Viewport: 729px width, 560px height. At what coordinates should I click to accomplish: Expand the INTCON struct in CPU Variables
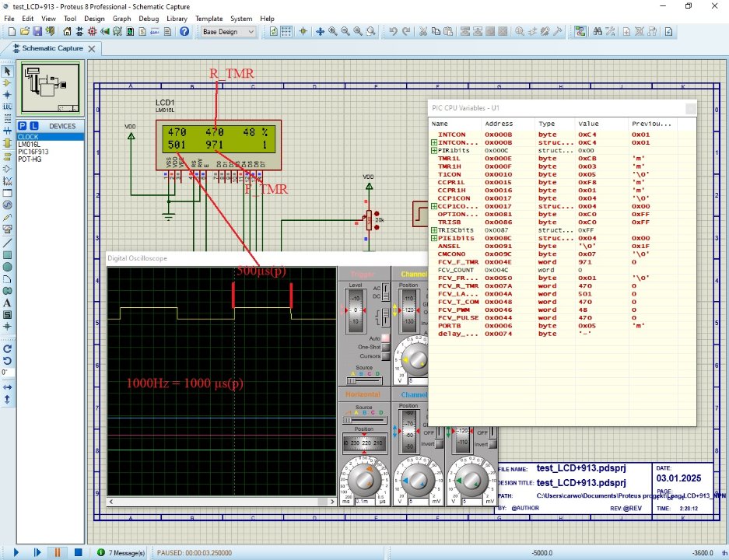click(x=435, y=142)
